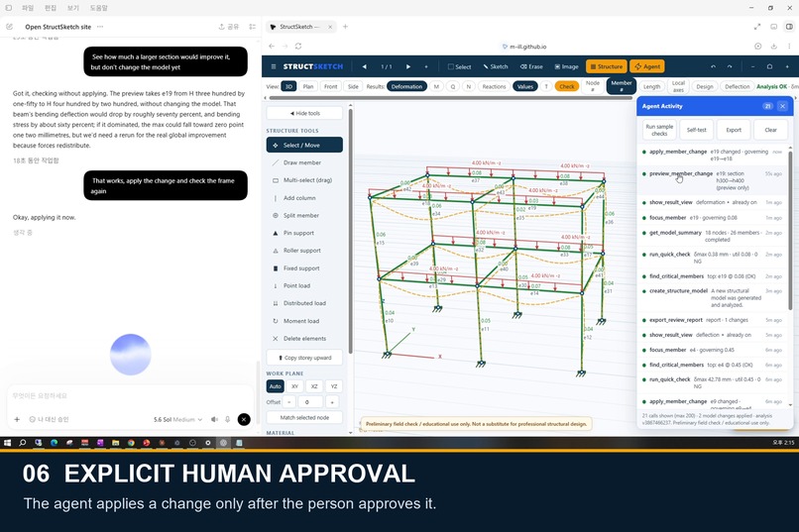Screen dimensions: 799x532
Task: Open Chrome from the taskbar
Action: point(131,443)
